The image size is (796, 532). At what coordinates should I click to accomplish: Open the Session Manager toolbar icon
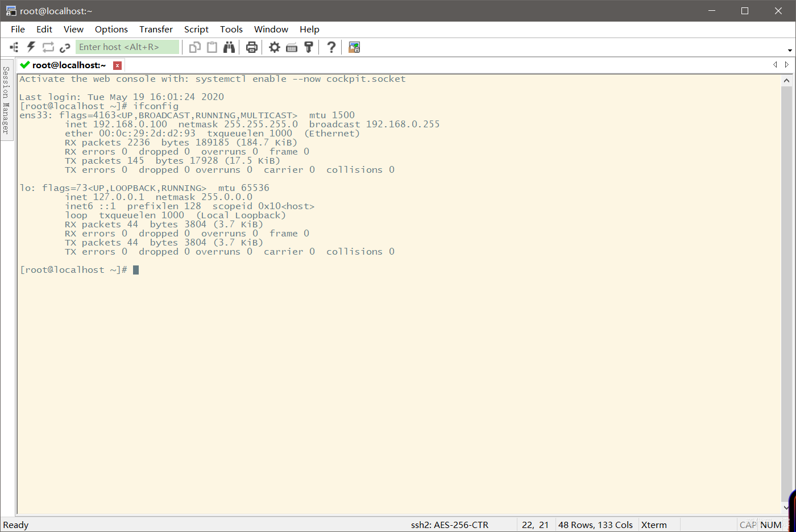(x=14, y=47)
